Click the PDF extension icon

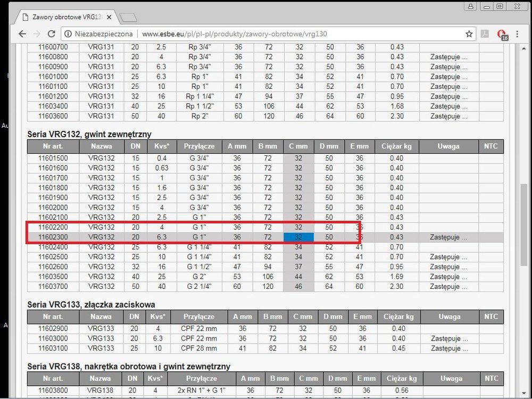point(485,34)
